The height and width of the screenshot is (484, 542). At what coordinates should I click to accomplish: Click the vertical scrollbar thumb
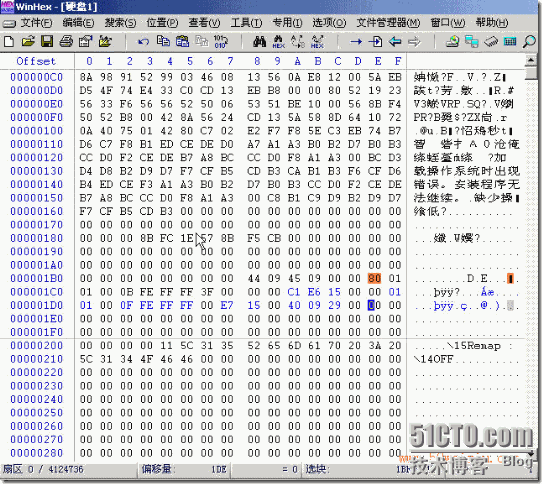click(531, 73)
